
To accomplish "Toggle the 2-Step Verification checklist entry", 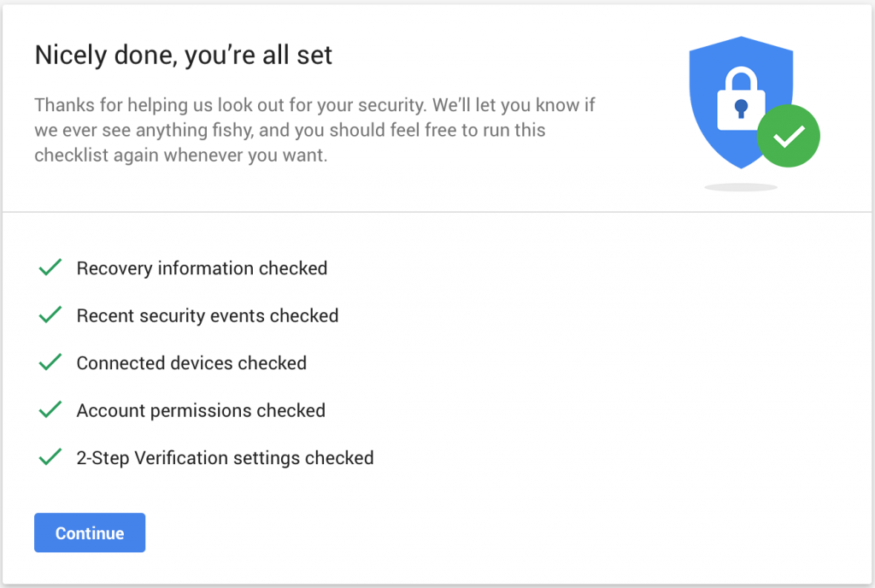I will click(225, 457).
